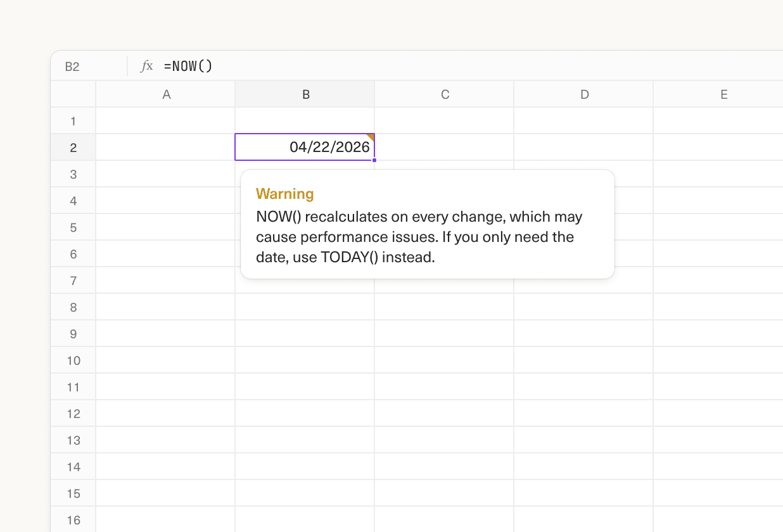Click the orange warning triangle in B2

[371, 137]
